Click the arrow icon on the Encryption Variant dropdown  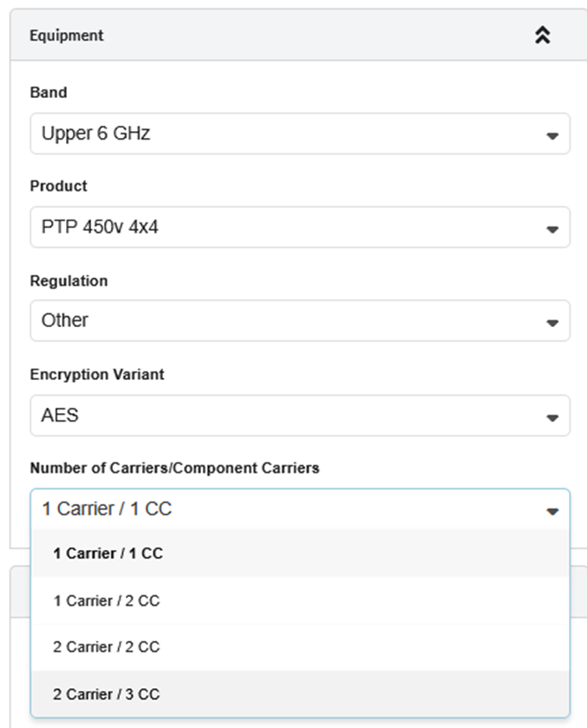[x=552, y=417]
